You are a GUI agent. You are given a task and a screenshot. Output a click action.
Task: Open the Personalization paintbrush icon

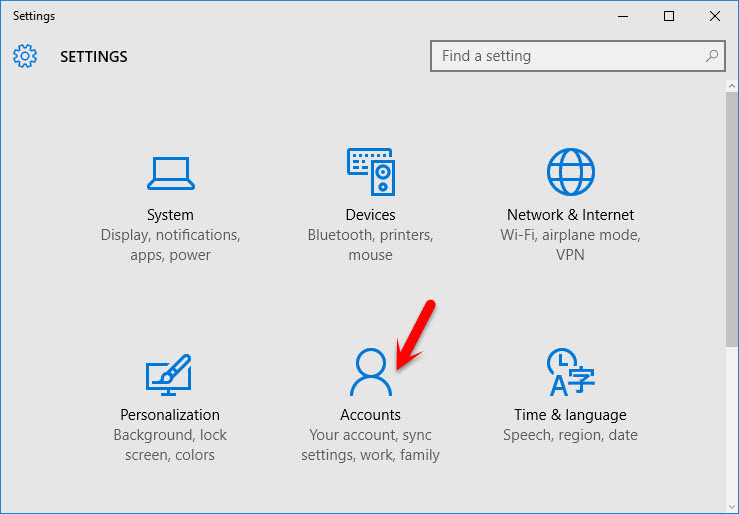tap(168, 375)
